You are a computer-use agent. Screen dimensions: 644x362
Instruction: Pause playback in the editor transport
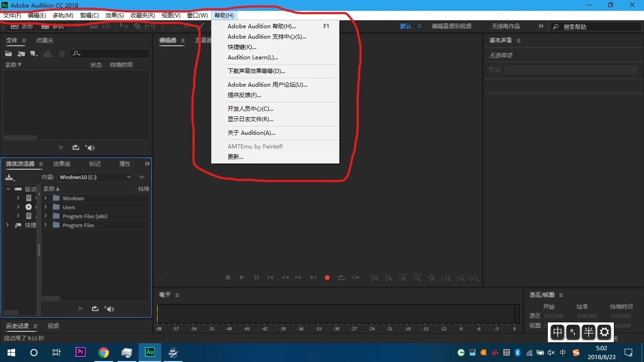click(256, 278)
